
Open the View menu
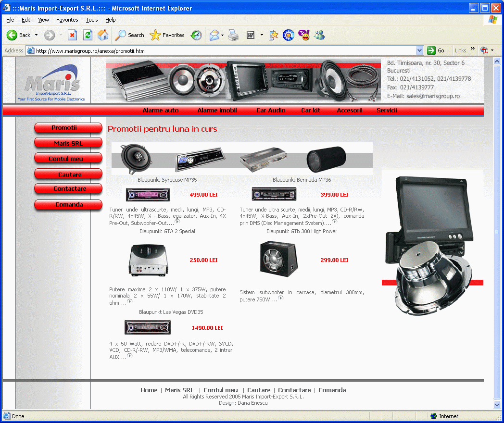point(43,20)
